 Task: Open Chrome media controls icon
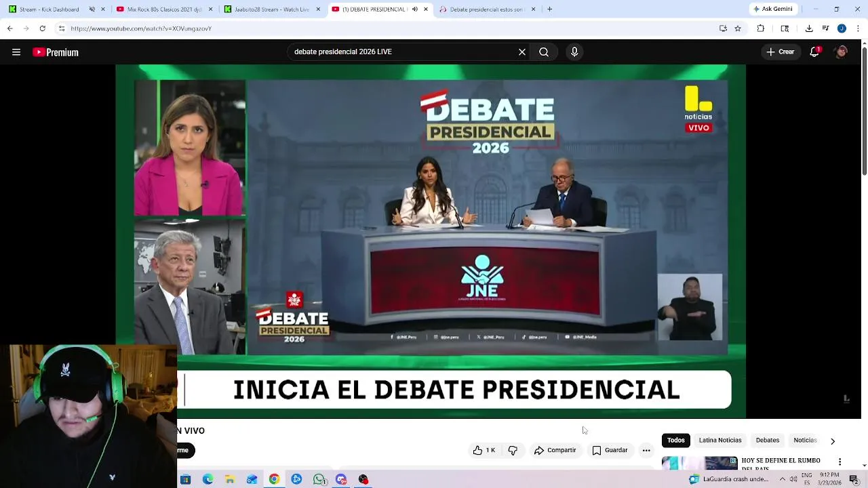[825, 28]
